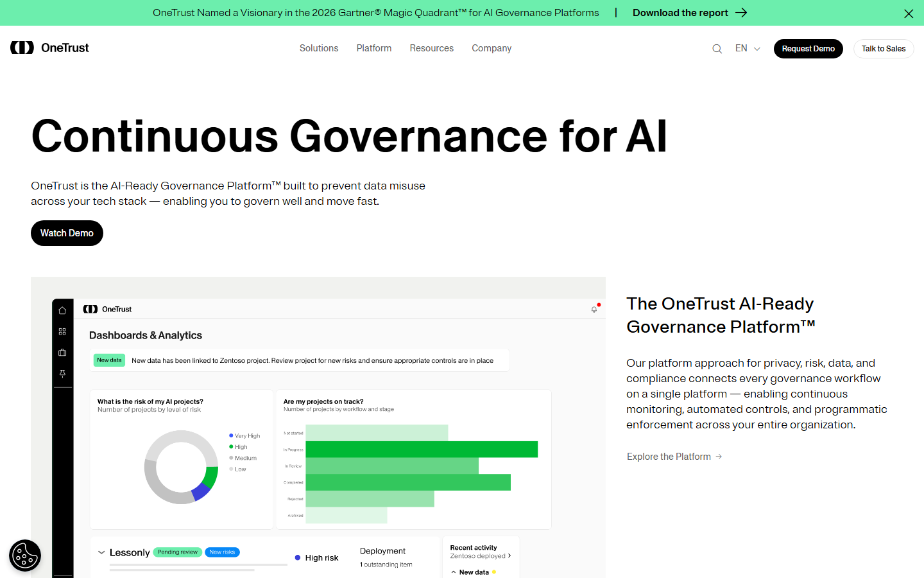The image size is (924, 578).
Task: Collapse the New data activity chevron
Action: (454, 572)
